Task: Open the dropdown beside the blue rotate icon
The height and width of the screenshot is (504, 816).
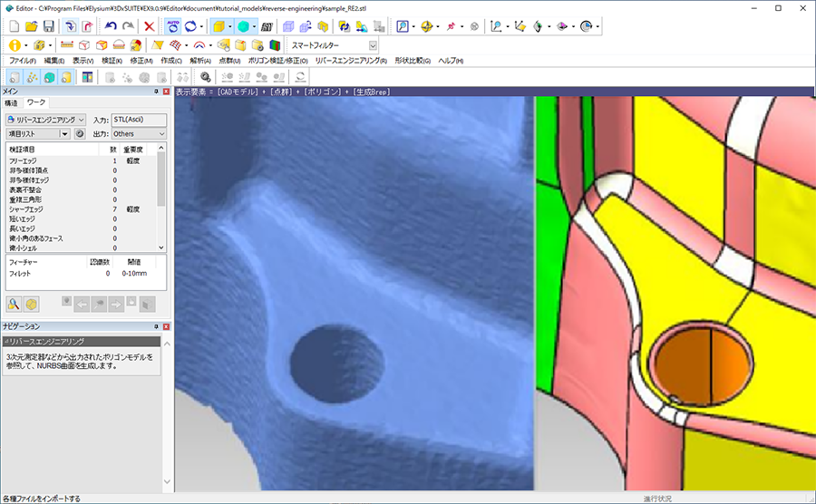Action: click(x=201, y=26)
